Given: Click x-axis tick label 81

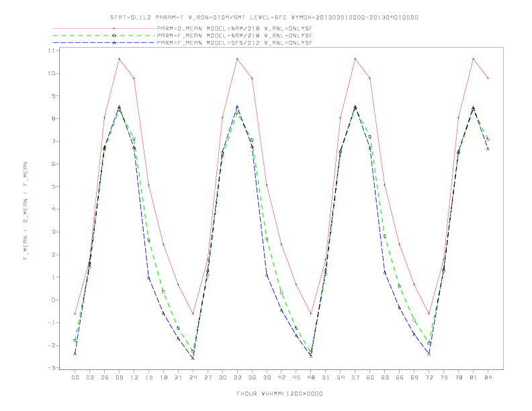Looking at the screenshot, I should [x=474, y=377].
